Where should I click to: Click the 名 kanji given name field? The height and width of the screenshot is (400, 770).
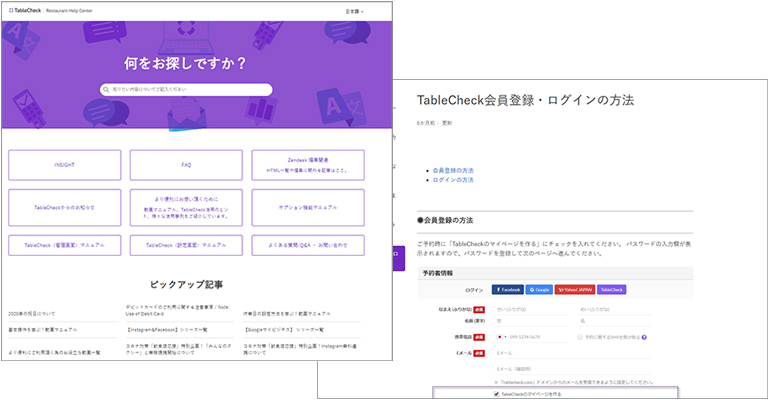tap(615, 321)
